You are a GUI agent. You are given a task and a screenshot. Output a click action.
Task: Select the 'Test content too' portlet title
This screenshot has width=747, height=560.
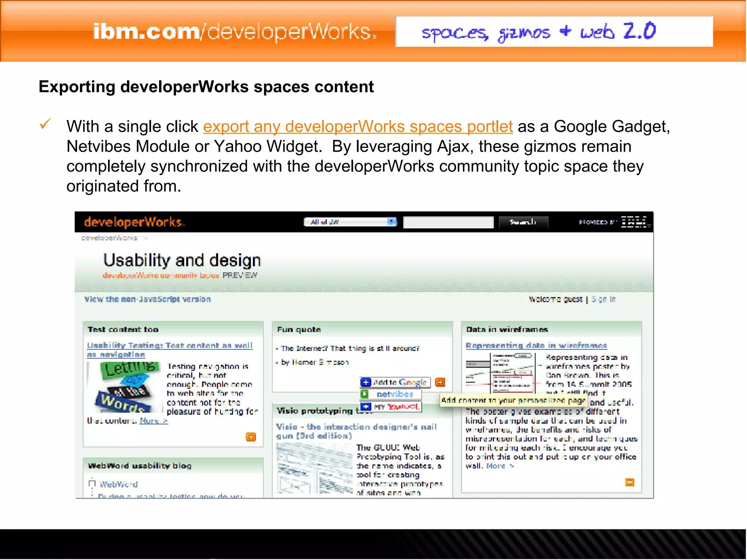click(123, 330)
